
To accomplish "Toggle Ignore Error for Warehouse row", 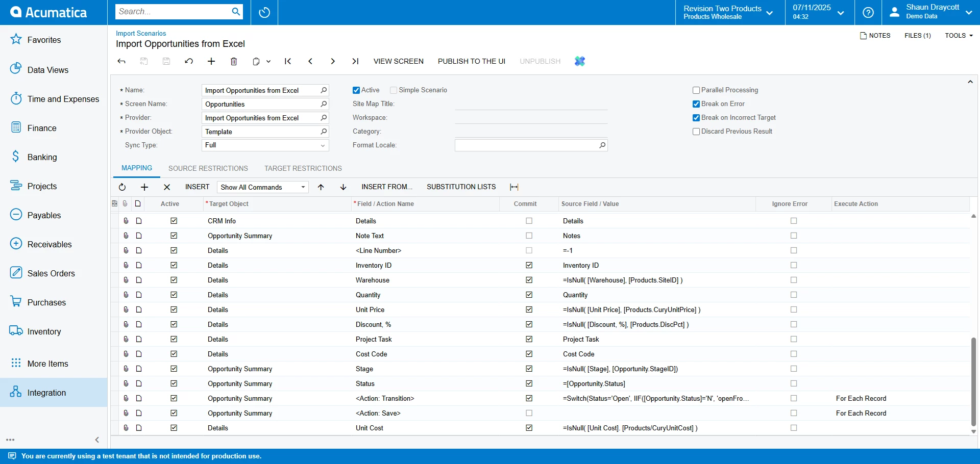I will pos(794,280).
